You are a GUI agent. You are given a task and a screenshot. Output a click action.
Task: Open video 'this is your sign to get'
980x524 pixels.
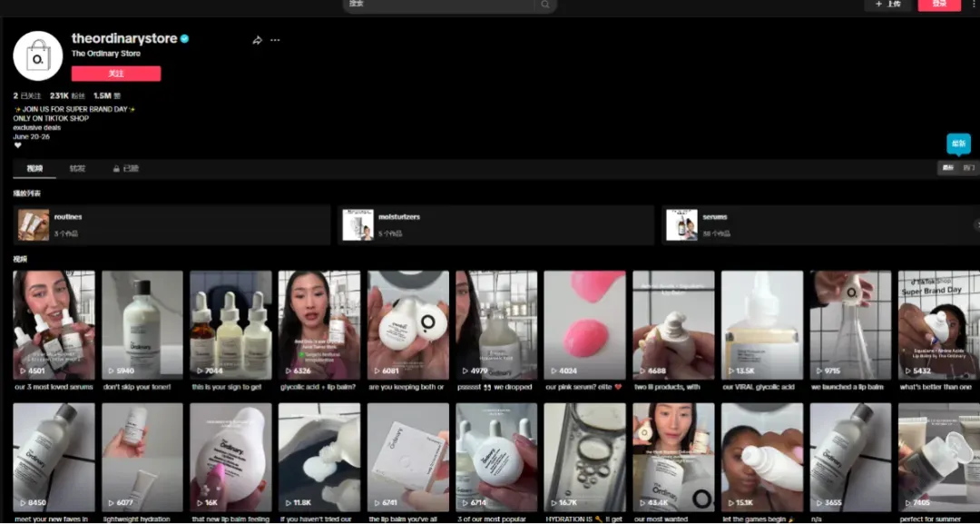(x=231, y=325)
